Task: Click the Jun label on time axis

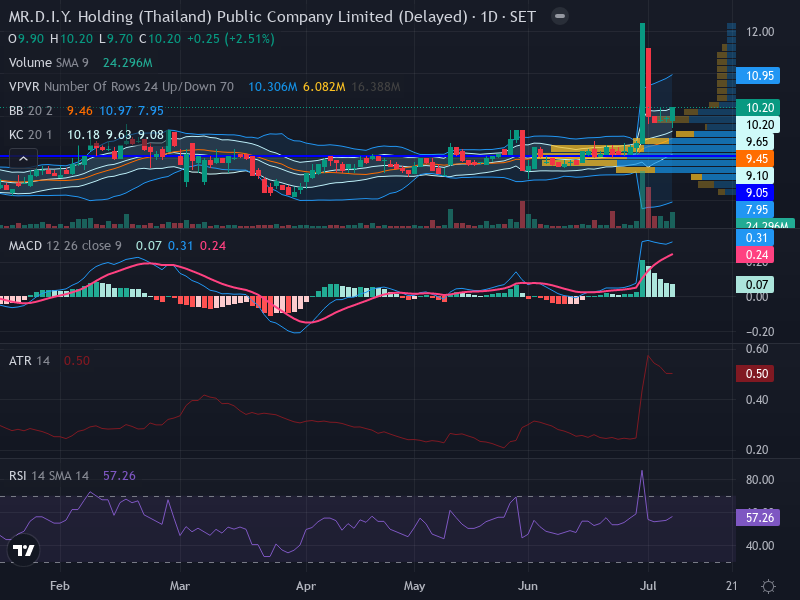Action: pos(528,586)
